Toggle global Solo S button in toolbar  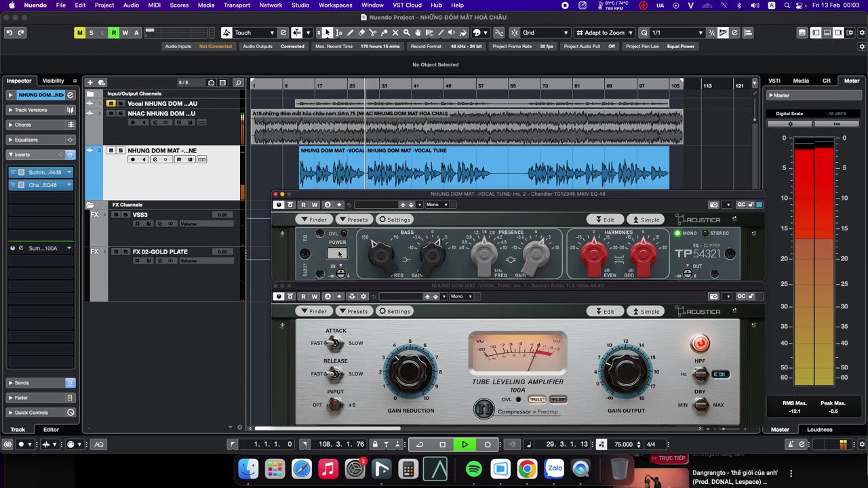point(91,33)
